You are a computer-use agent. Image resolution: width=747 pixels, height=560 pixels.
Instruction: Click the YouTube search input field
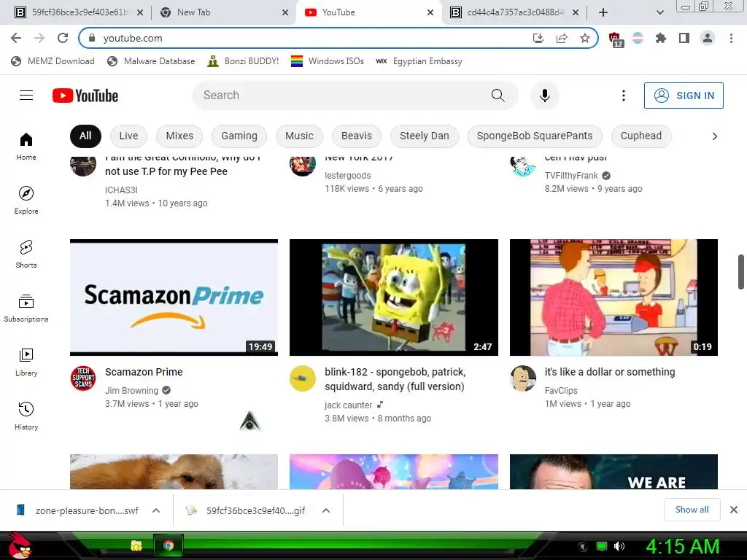tap(343, 96)
